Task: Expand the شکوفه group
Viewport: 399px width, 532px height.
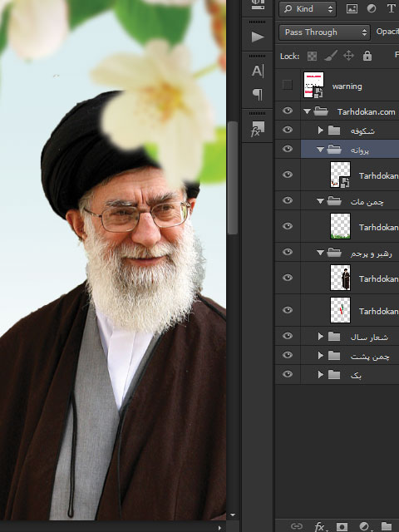Action: coord(320,131)
